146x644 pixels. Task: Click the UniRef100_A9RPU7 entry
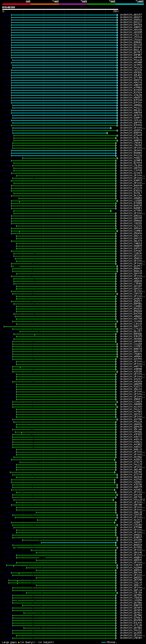click(131, 27)
